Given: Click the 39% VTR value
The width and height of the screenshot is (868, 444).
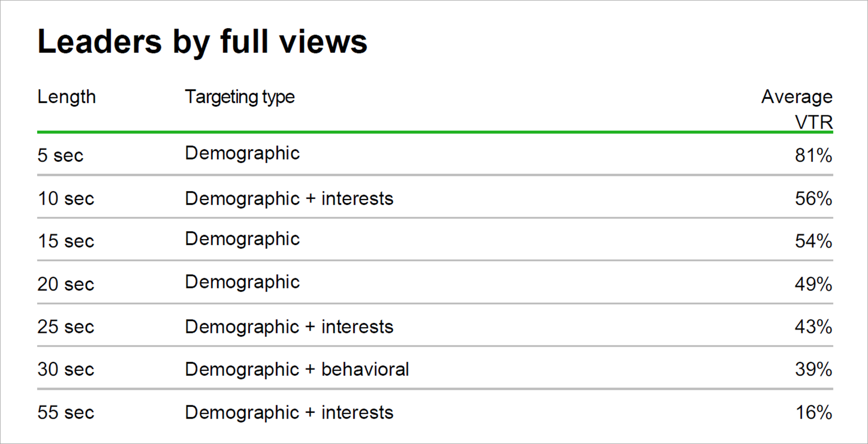Looking at the screenshot, I should tap(813, 369).
